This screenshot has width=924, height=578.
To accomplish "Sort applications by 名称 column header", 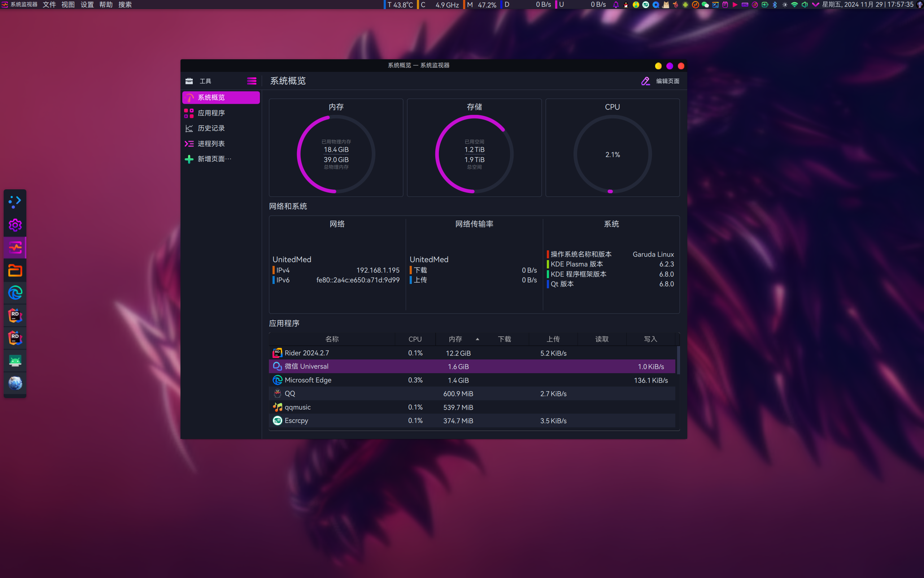I will [332, 339].
